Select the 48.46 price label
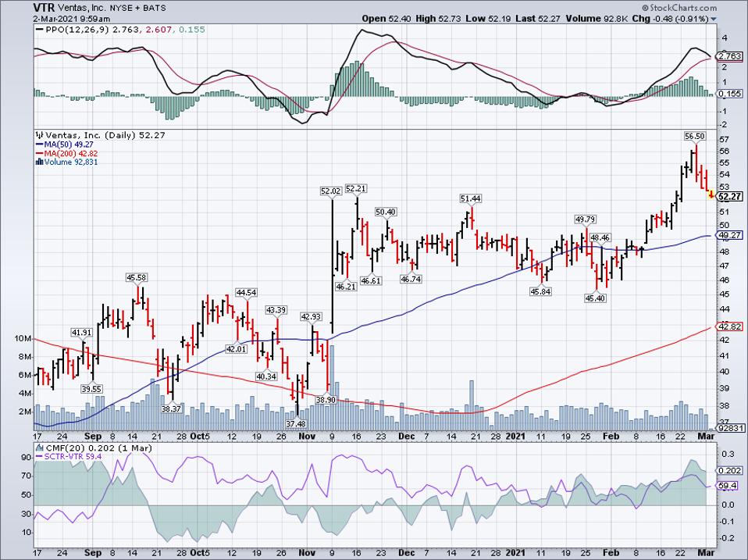This screenshot has width=748, height=560. pyautogui.click(x=600, y=237)
